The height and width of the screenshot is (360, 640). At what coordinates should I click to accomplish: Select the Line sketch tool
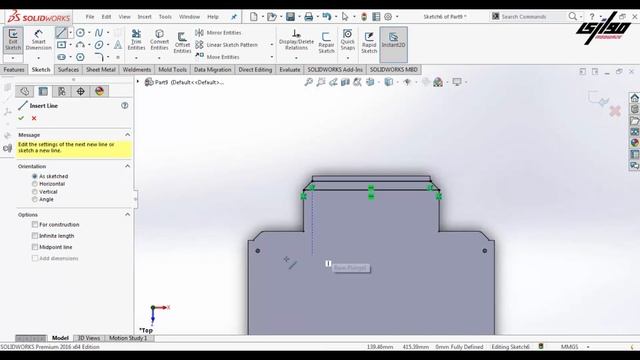click(61, 33)
